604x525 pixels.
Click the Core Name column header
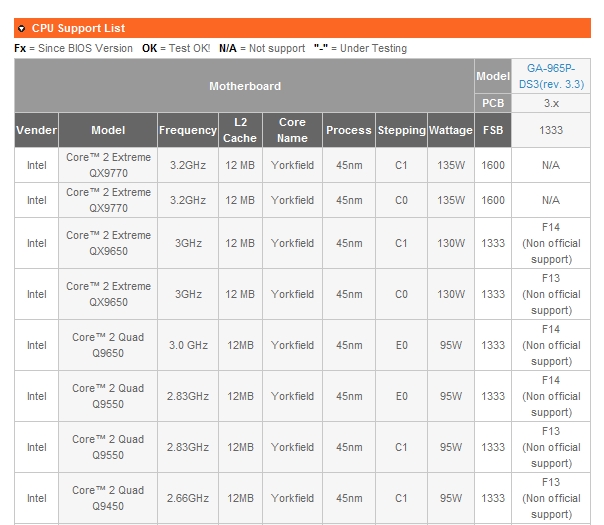click(x=292, y=130)
